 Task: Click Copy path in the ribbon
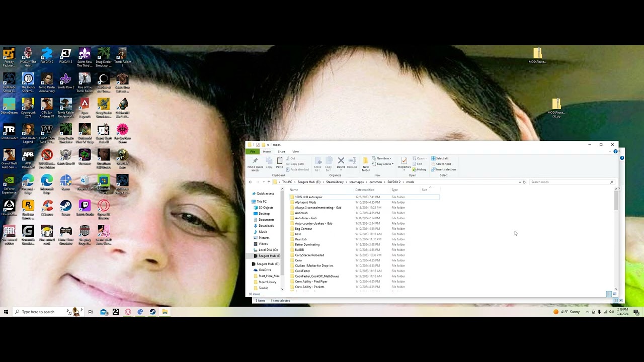tap(295, 164)
